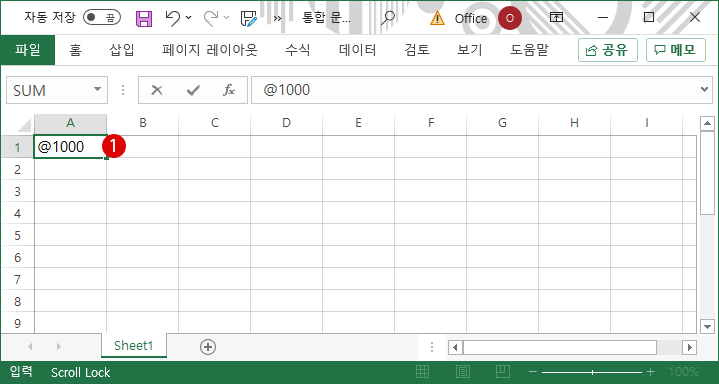
Task: Switch to Page Break Preview icon
Action: click(x=503, y=372)
